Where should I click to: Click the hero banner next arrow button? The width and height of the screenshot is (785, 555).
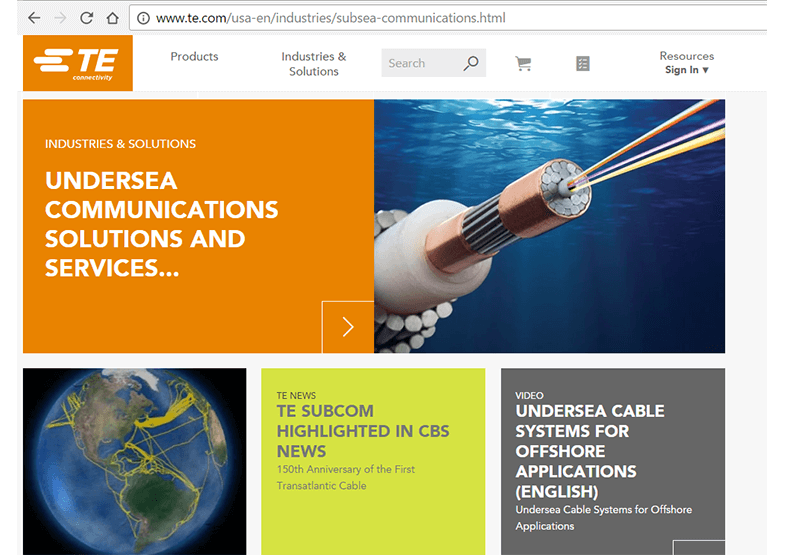tap(348, 327)
